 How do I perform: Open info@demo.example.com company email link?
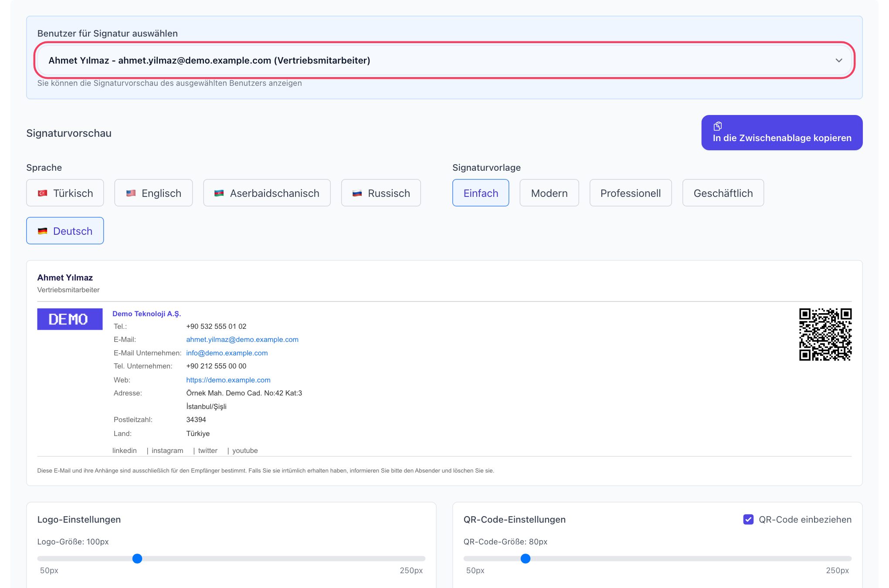point(227,353)
